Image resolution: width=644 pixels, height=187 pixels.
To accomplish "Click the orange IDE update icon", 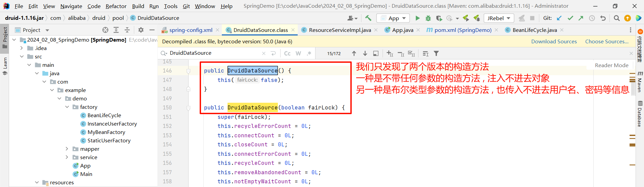I will [x=627, y=18].
